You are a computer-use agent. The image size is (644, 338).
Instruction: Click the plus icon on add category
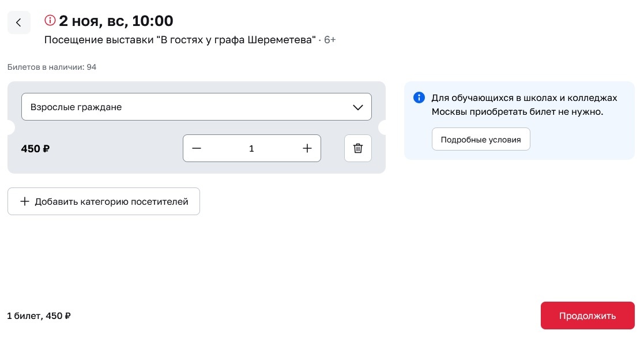coord(25,201)
